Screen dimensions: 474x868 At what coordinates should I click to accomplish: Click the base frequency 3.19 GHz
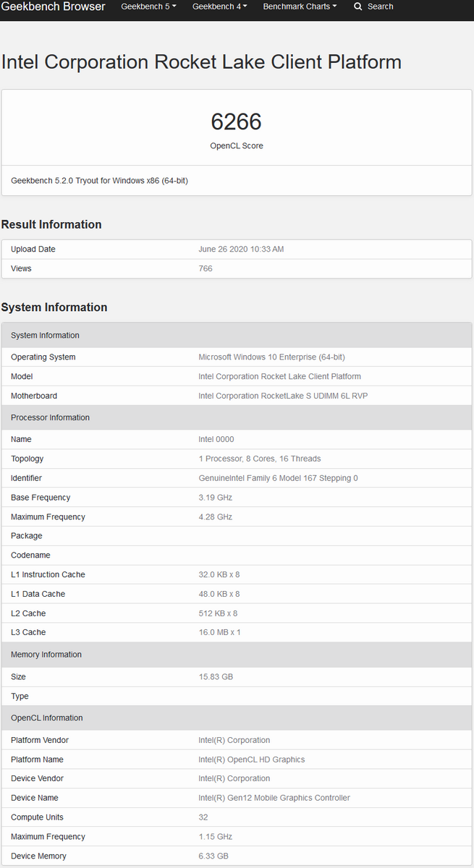coord(215,498)
